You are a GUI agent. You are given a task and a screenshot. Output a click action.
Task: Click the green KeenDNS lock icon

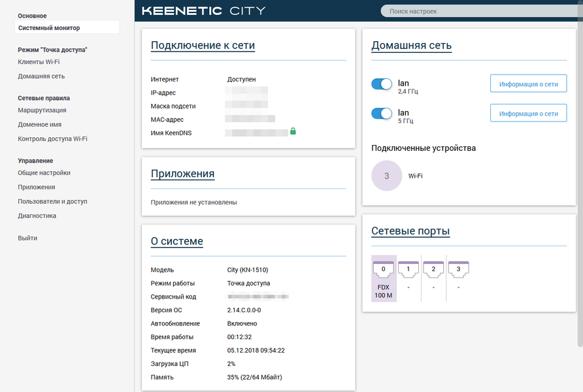(x=293, y=132)
